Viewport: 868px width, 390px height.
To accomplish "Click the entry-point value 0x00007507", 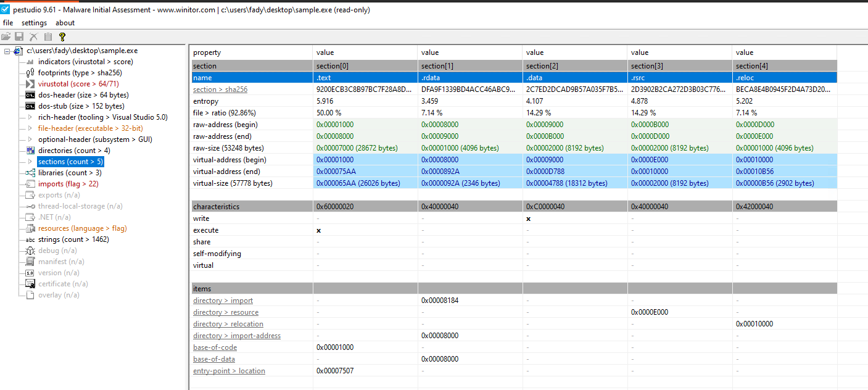I will 335,371.
